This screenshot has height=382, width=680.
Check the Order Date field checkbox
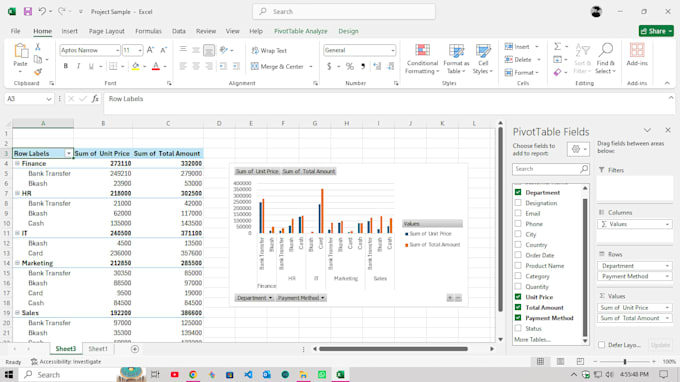[518, 255]
